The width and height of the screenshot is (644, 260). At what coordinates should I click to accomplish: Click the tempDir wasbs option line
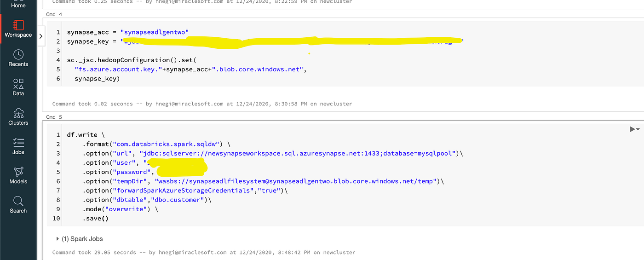(x=263, y=181)
